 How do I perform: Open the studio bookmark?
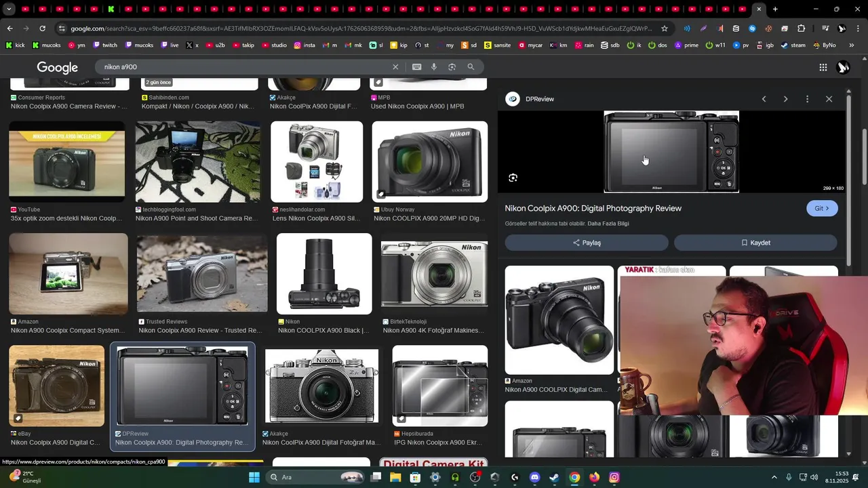coord(274,45)
